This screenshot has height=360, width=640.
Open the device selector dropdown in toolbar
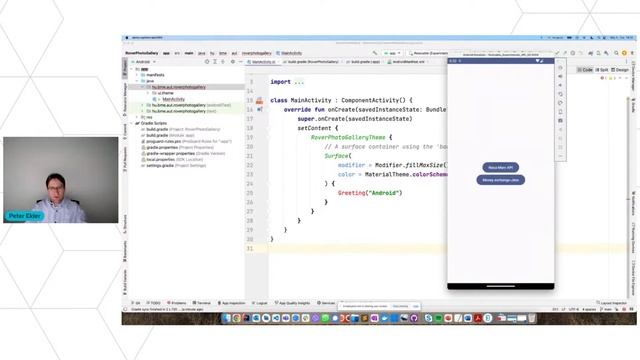tap(428, 53)
